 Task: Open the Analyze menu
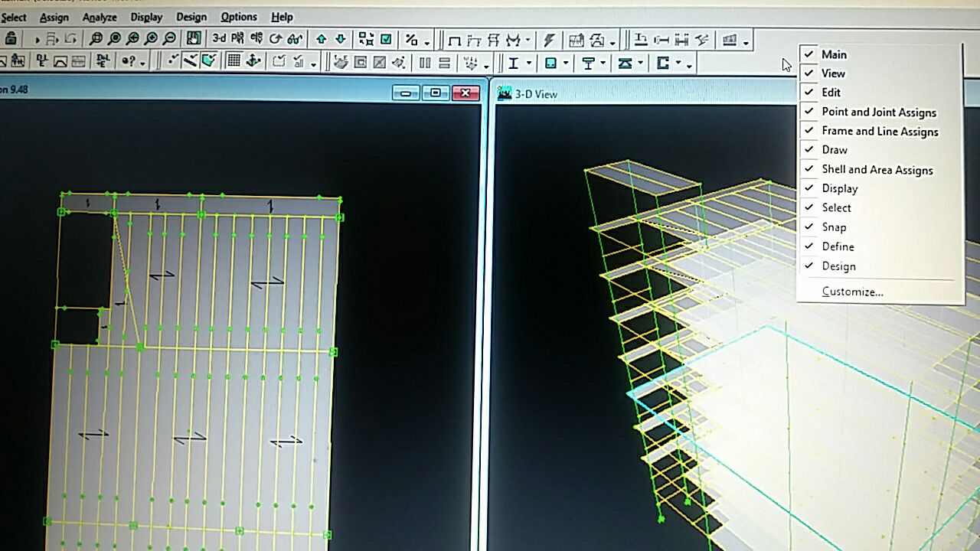(x=100, y=17)
